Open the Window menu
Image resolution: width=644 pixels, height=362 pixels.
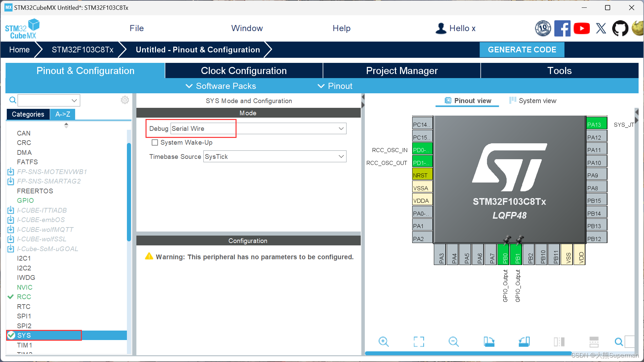[247, 28]
